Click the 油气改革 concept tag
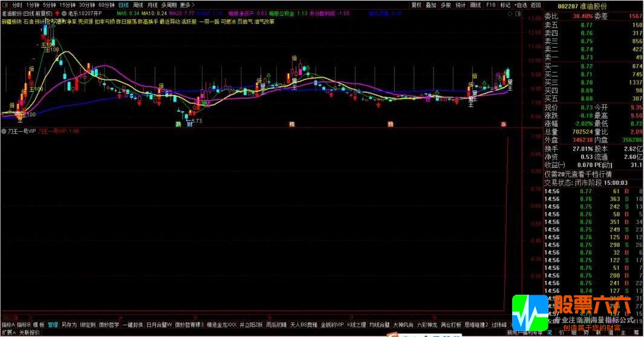Screen dimensions: 644x337 [264, 21]
